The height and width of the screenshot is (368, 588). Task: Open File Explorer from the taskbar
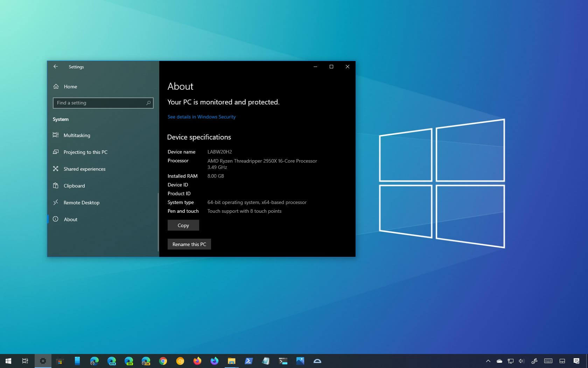[x=232, y=361]
